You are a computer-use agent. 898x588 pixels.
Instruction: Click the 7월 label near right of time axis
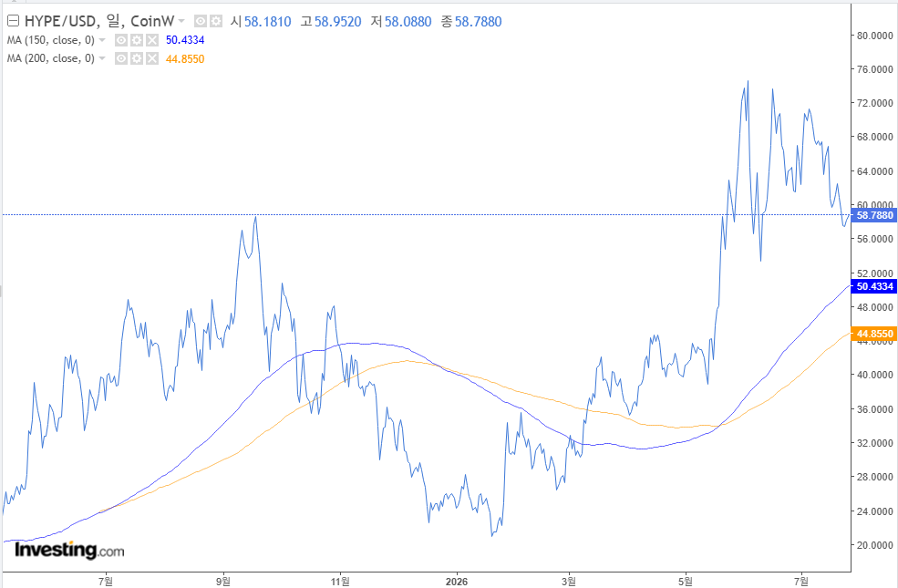coord(801,581)
